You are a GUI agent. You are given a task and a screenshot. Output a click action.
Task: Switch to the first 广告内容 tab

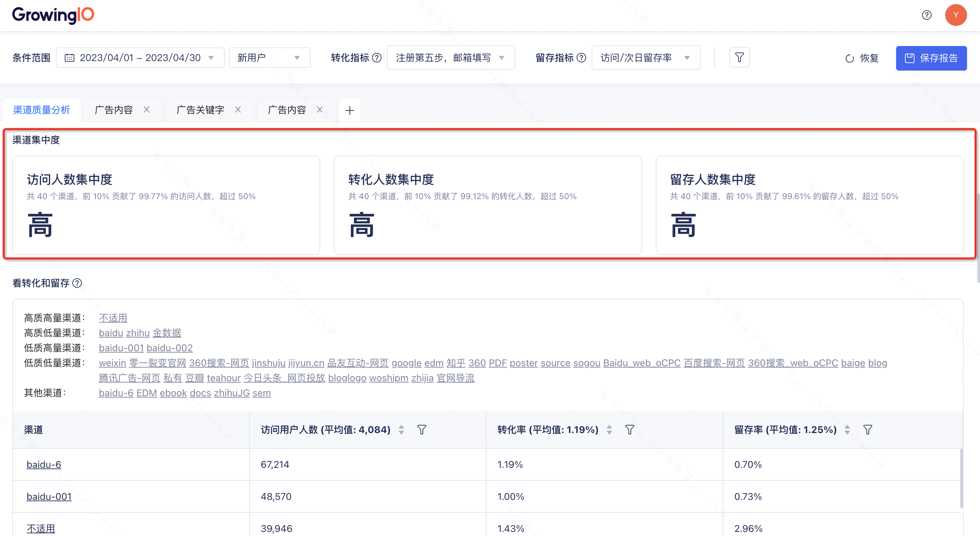tap(114, 110)
